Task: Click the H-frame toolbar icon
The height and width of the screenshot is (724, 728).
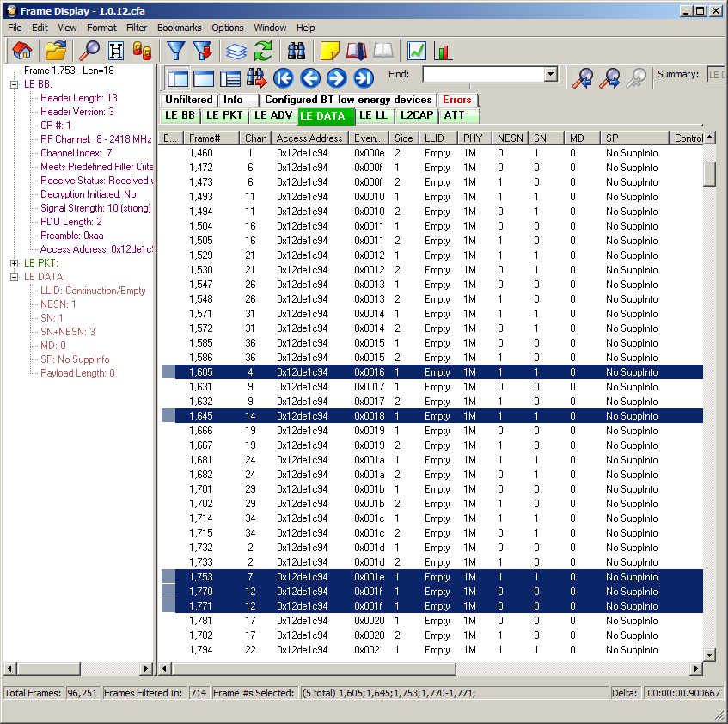Action: 116,51
